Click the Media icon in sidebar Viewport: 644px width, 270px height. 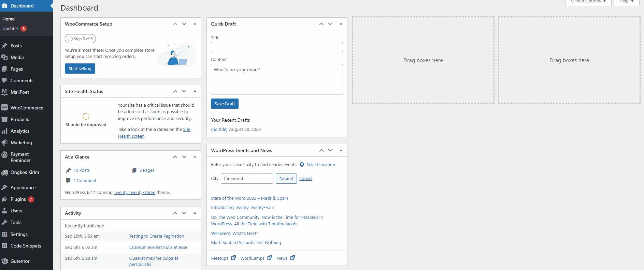click(x=4, y=57)
